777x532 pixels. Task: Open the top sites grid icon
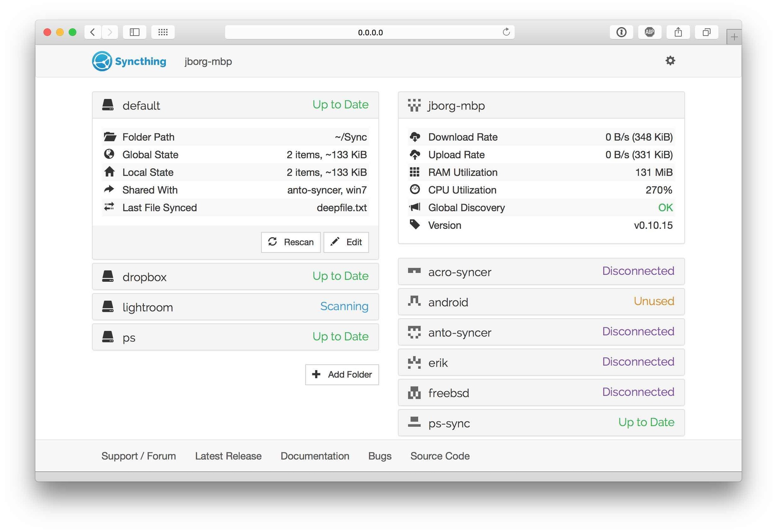[x=163, y=32]
